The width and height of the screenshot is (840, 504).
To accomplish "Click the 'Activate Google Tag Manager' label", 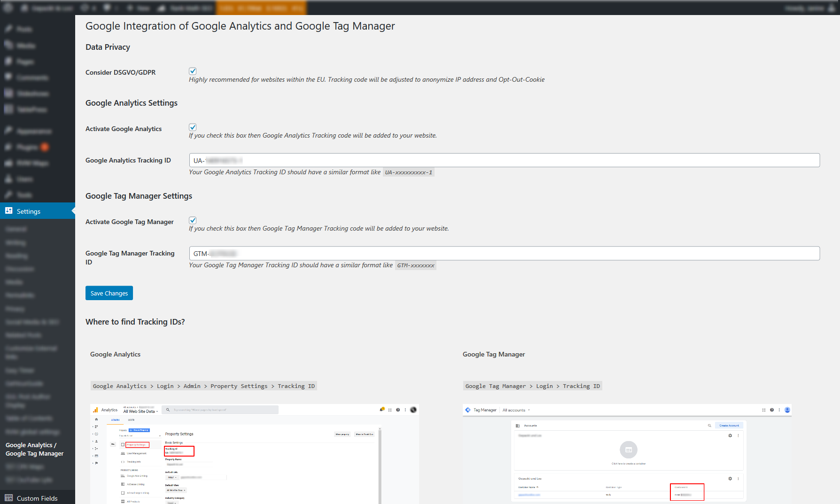I will 130,222.
